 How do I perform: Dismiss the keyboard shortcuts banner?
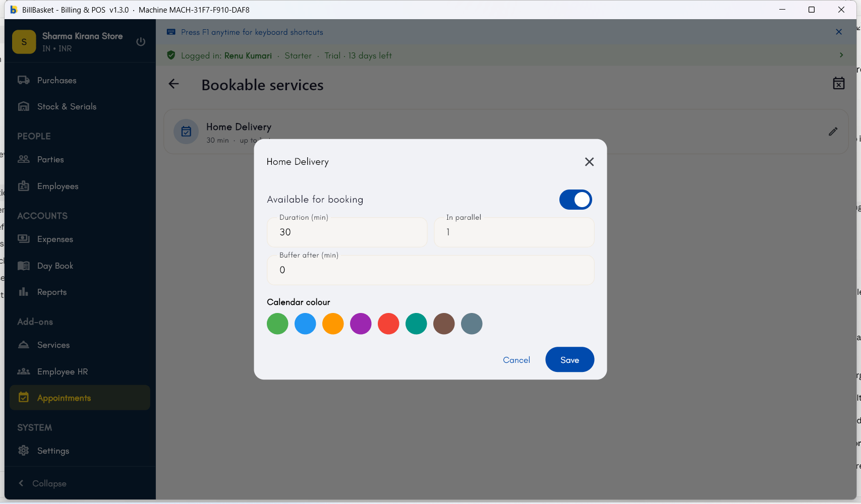(839, 32)
